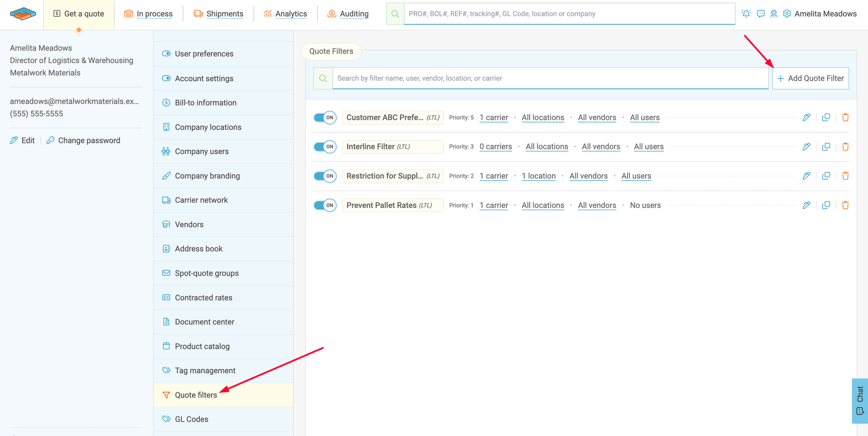Screen dimensions: 868x436
Task: Open the notifications bell icon
Action: click(x=746, y=14)
